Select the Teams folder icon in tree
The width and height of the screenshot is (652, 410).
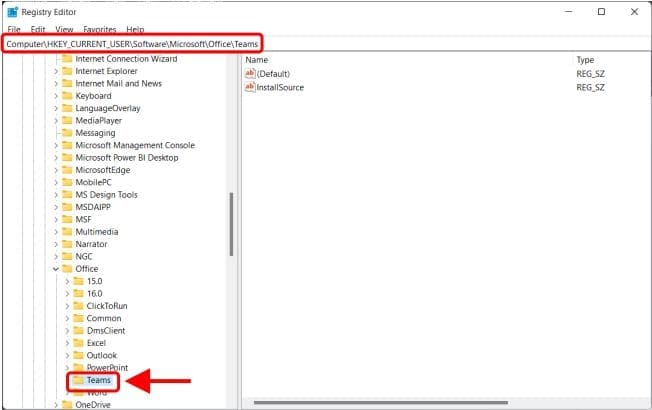pos(78,380)
